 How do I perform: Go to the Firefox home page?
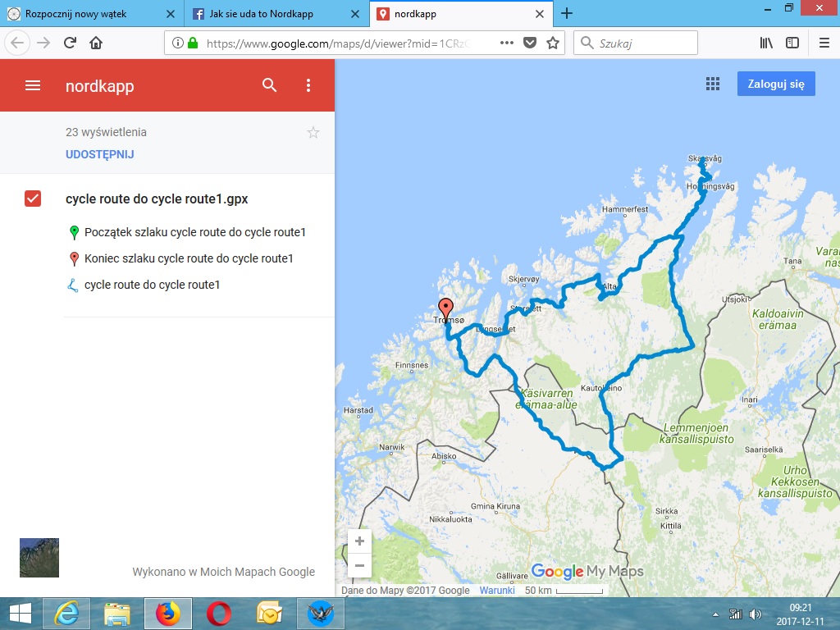[x=96, y=43]
